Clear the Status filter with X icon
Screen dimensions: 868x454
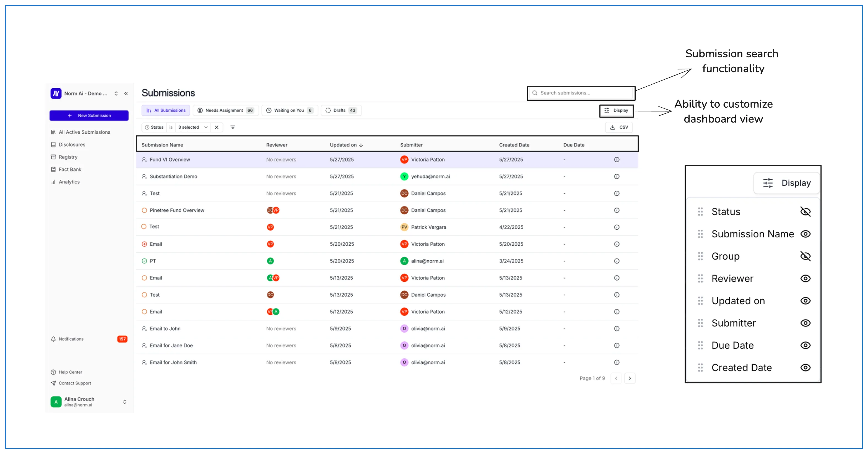pos(217,128)
